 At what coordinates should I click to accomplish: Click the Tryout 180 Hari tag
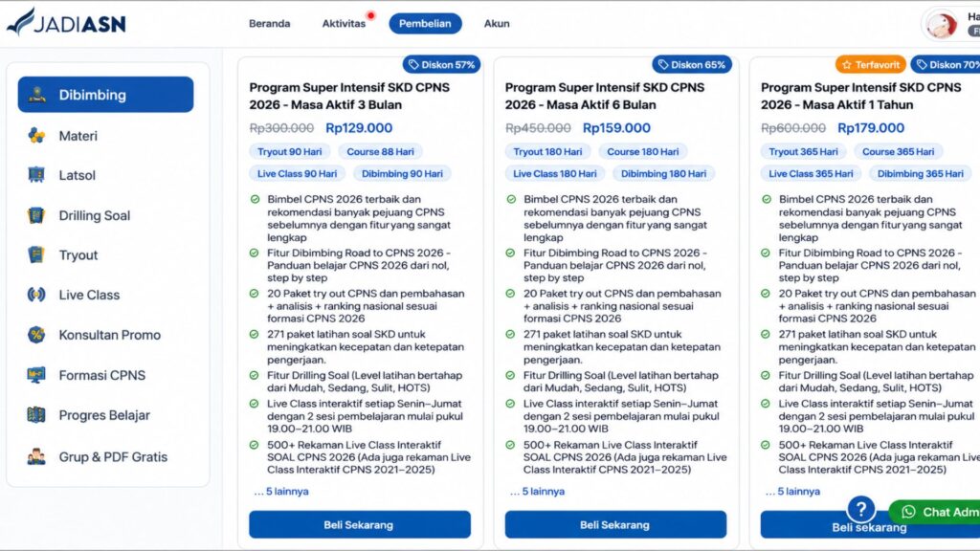click(x=547, y=152)
